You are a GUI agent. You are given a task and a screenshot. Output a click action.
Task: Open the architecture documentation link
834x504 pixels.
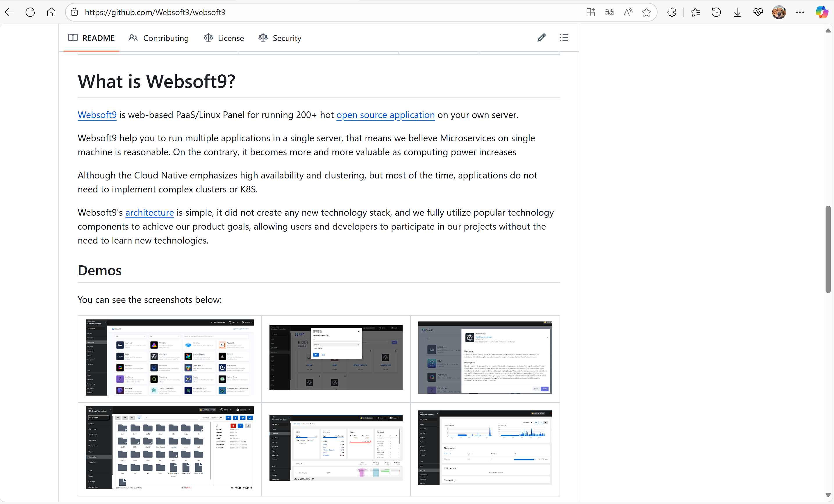[150, 212]
